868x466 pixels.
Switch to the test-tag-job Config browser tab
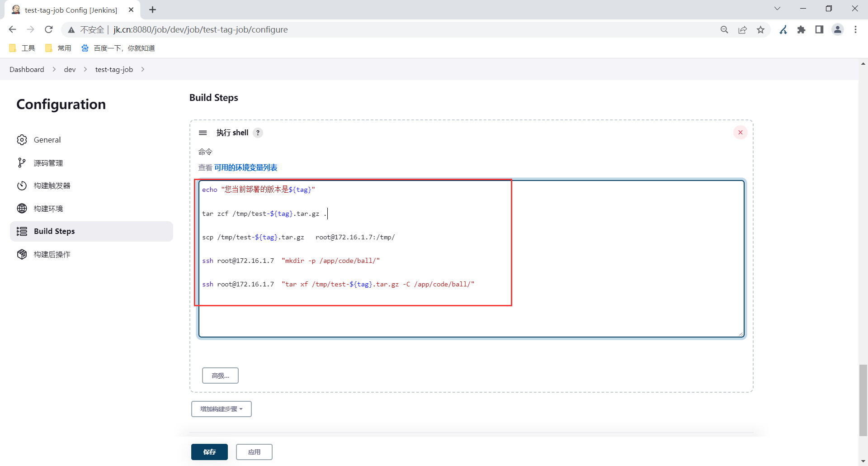[72, 10]
